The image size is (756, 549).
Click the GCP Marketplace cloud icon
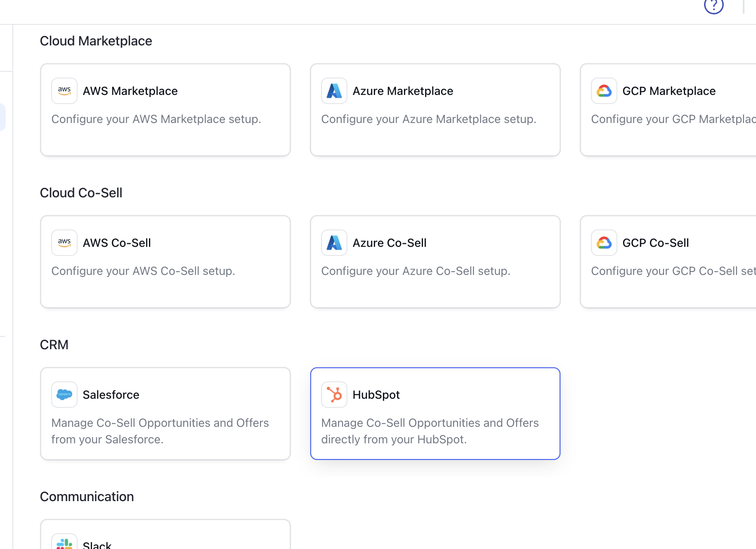click(x=604, y=91)
